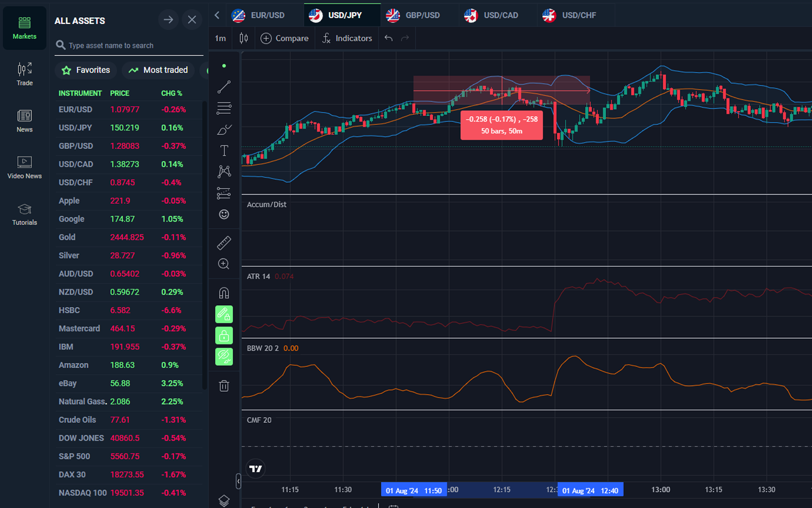Screen dimensions: 812x508
Task: Close the All Assets panel
Action: coord(192,20)
